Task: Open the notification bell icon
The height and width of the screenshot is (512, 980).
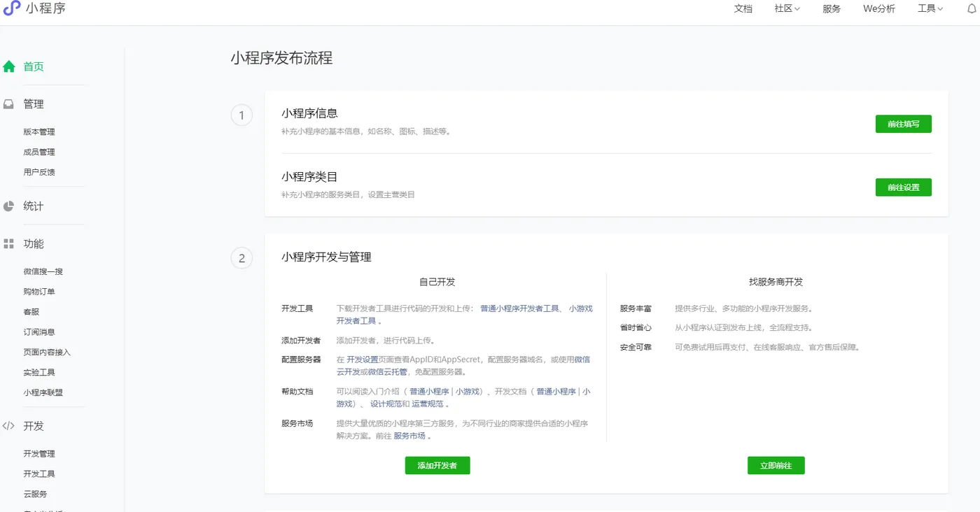Action: 971,8
